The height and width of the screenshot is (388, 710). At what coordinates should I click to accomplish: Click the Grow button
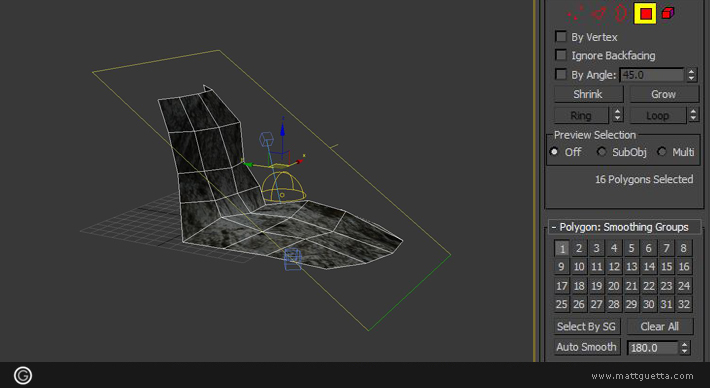point(664,94)
